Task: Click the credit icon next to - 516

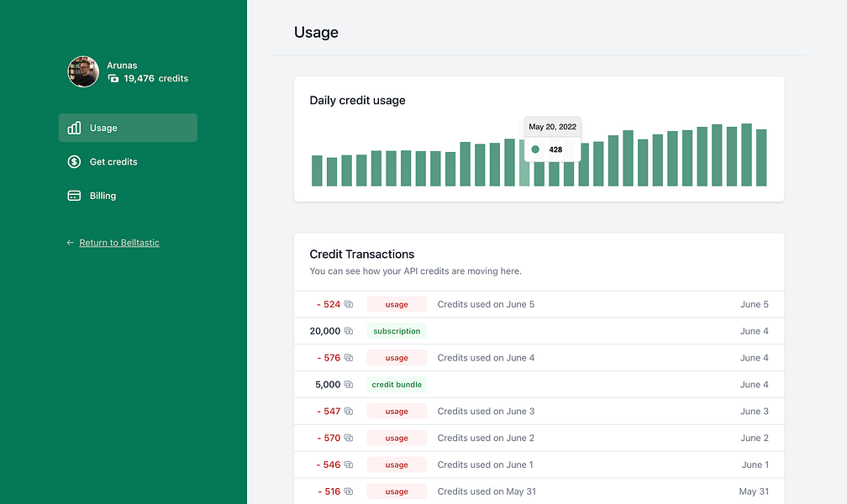Action: 349,491
